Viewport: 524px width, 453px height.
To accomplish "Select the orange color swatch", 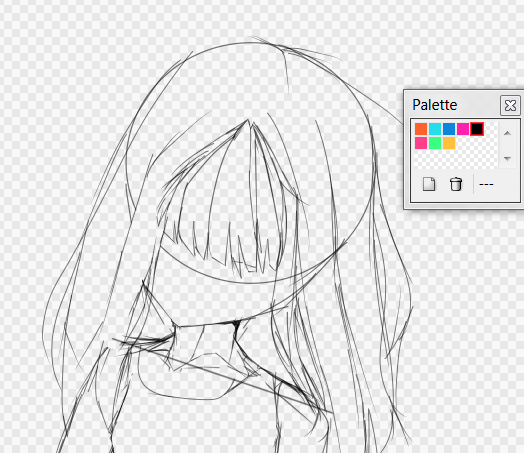I will [421, 129].
